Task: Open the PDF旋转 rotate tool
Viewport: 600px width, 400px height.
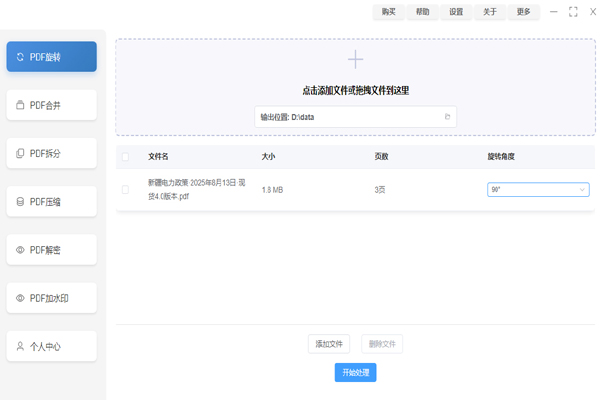Action: coord(52,57)
